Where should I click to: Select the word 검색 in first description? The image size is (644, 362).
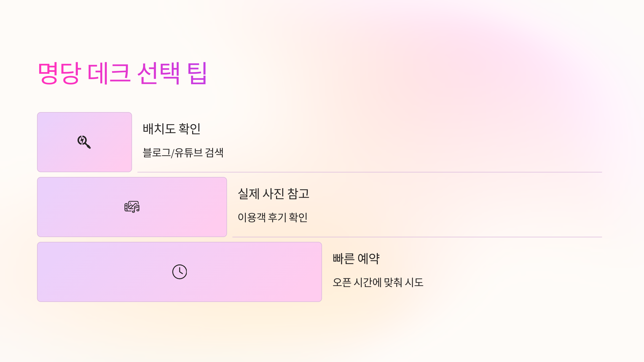[x=214, y=153]
